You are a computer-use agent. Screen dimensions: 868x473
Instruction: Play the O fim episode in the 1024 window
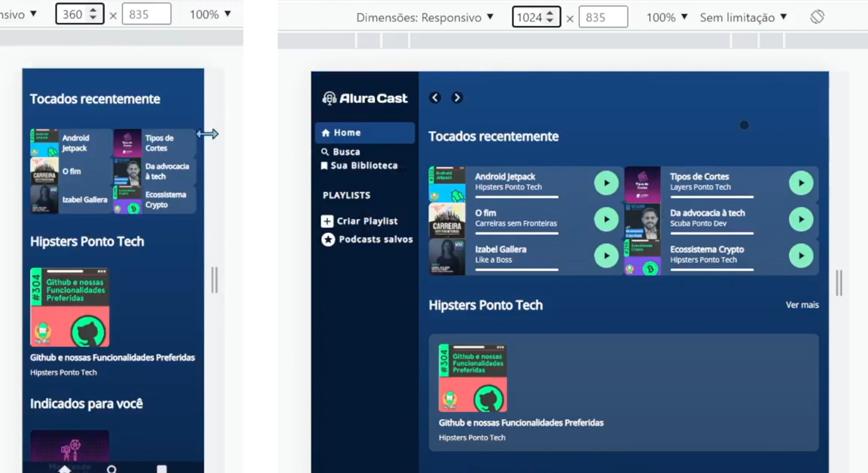click(x=606, y=219)
